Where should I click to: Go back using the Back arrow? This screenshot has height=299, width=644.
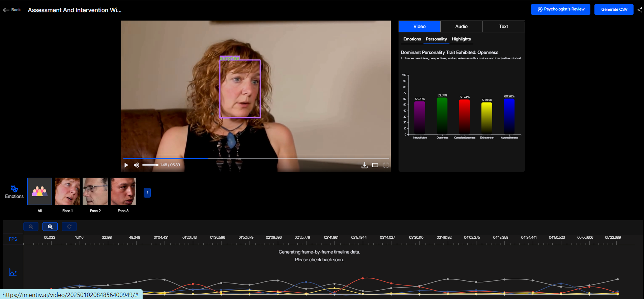pos(12,10)
